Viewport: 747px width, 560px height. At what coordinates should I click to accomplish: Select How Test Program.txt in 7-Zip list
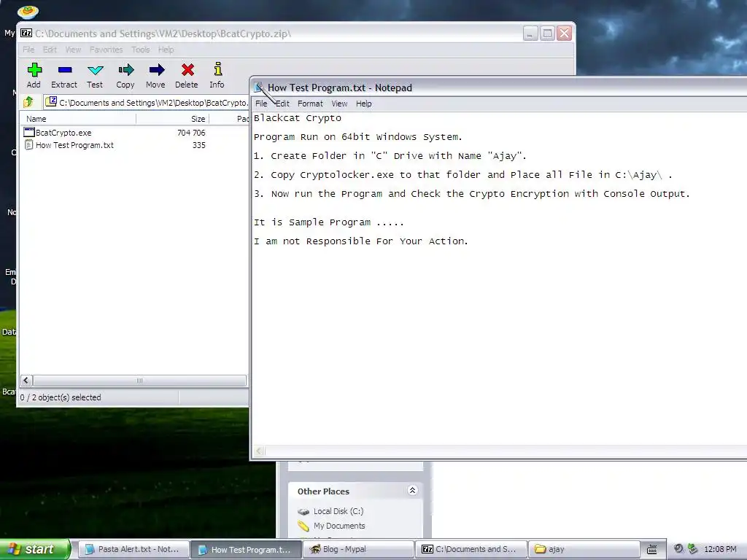75,145
